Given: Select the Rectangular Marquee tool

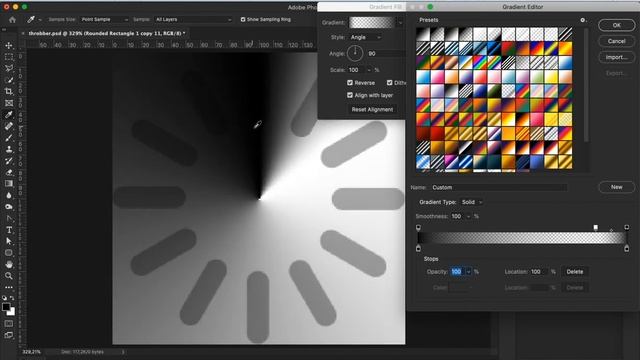Looking at the screenshot, I should coord(9,57).
